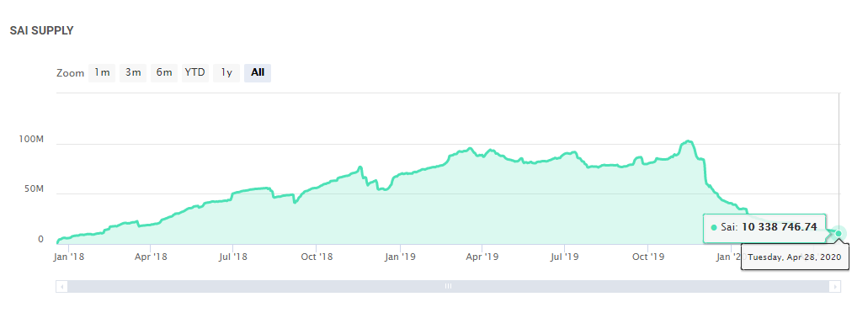868x318 pixels.
Task: Select the YTD zoom range
Action: 194,72
